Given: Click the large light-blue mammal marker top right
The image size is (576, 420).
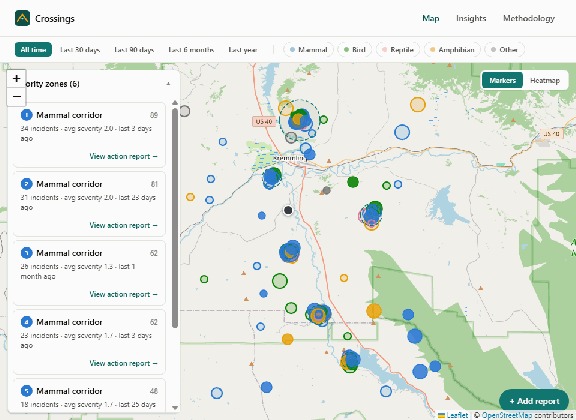Looking at the screenshot, I should click(x=402, y=132).
